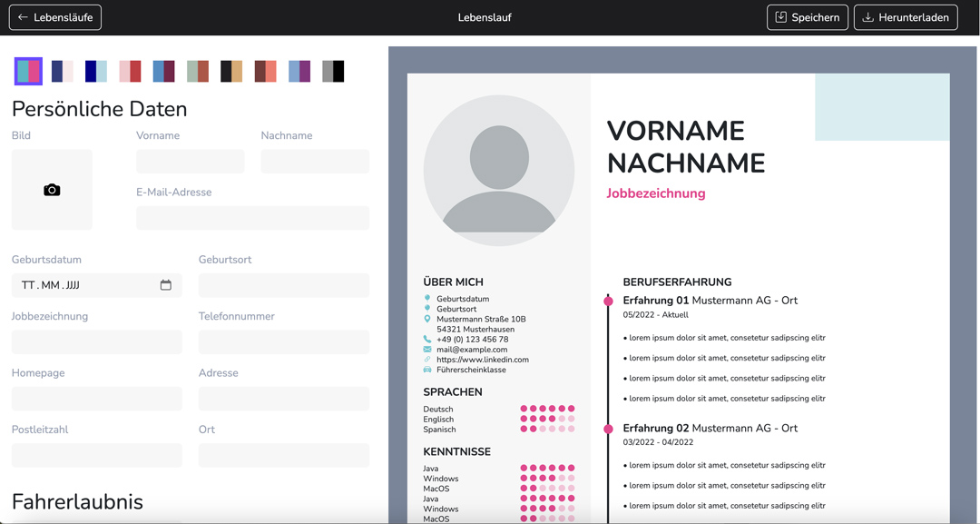This screenshot has width=980, height=524.
Task: Select the teal and pink color theme
Action: pyautogui.click(x=28, y=71)
